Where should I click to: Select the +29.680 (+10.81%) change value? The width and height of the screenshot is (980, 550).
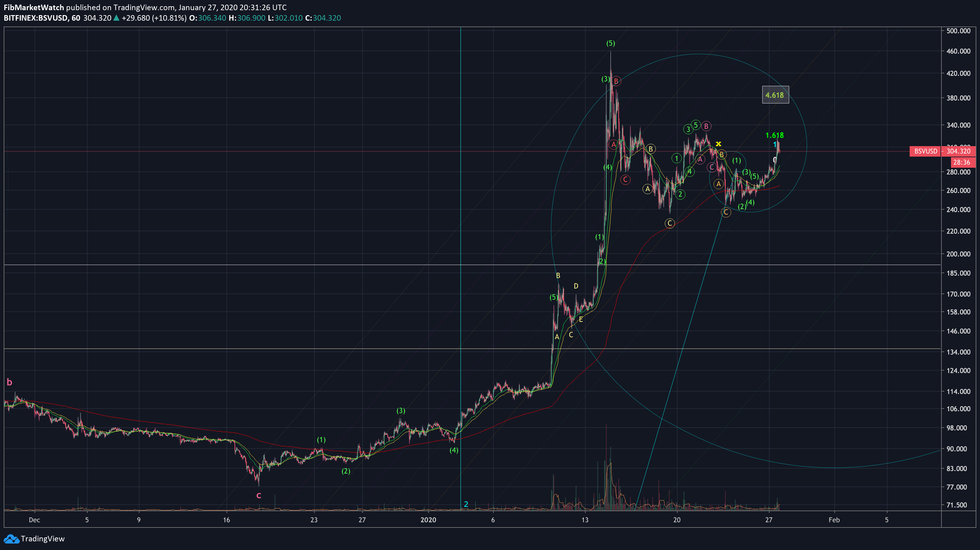(154, 18)
